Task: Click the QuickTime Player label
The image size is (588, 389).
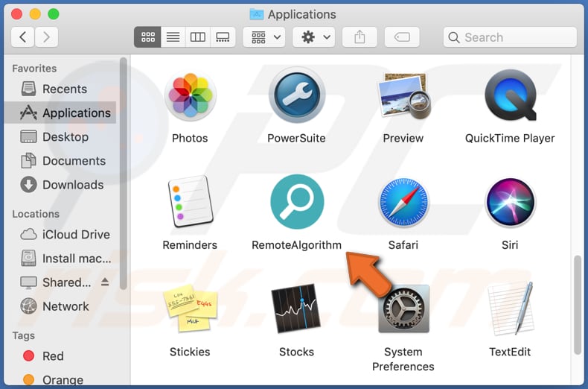Action: pyautogui.click(x=510, y=139)
